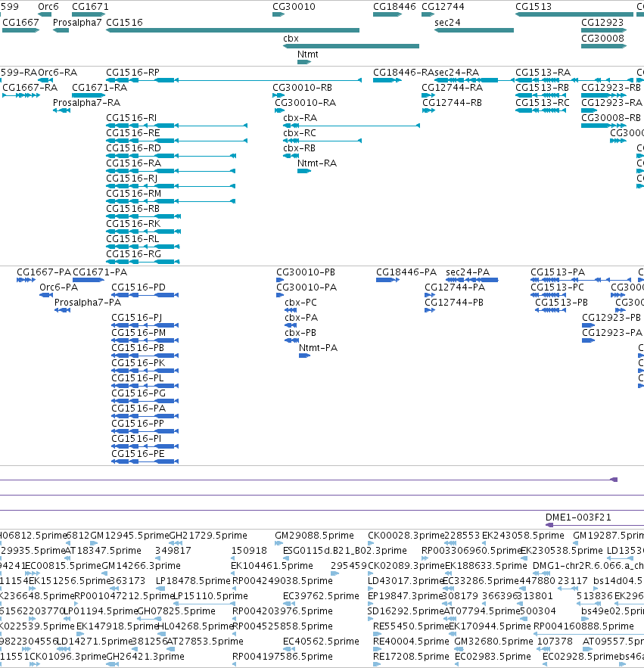Click protein CG1516-PP label

(x=138, y=424)
